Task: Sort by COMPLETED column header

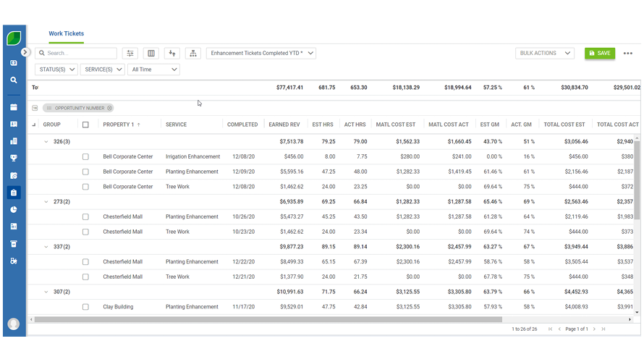Action: click(242, 125)
